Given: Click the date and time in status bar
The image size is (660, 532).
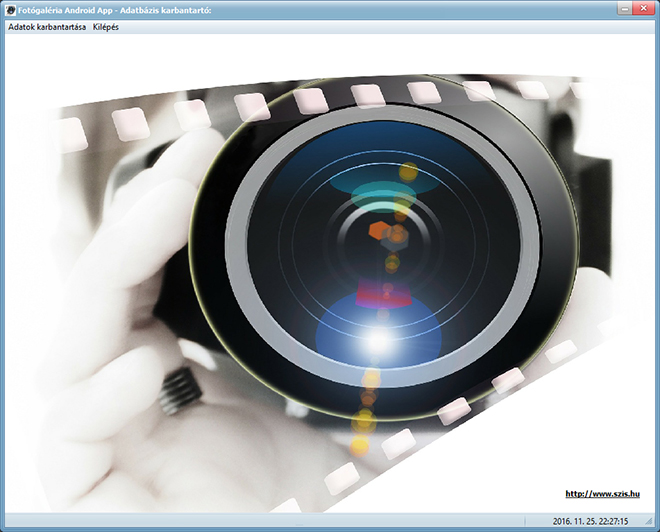Looking at the screenshot, I should [x=590, y=521].
